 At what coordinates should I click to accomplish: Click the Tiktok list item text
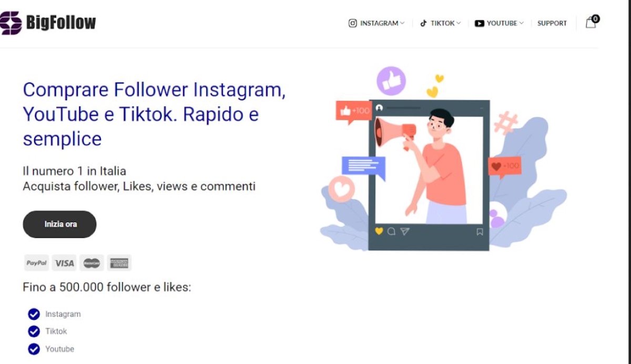56,331
